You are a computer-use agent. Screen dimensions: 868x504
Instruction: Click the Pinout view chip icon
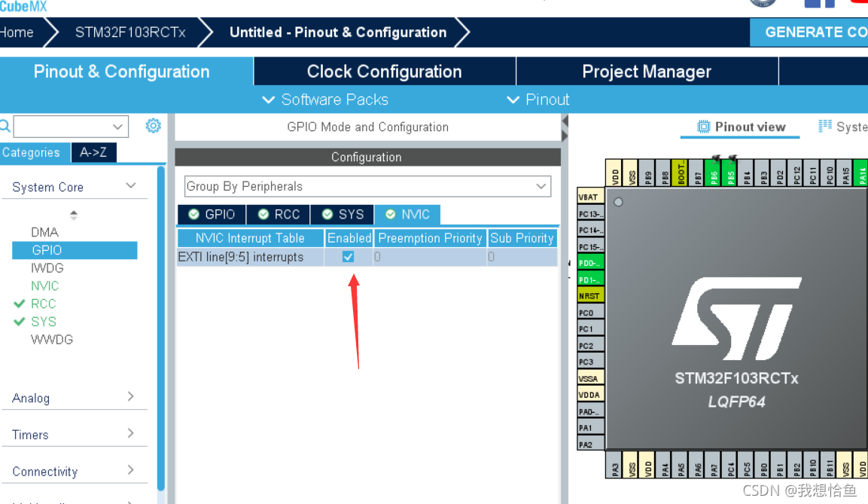pos(703,127)
